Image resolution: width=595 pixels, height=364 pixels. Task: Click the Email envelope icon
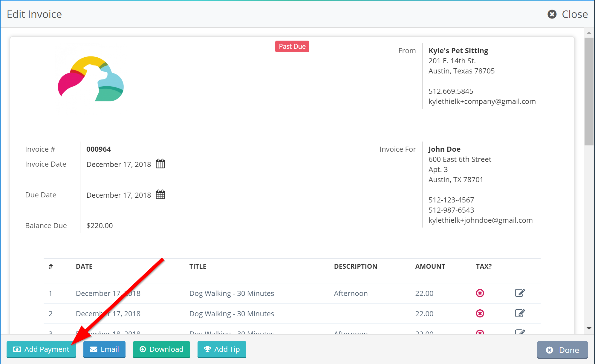[93, 349]
